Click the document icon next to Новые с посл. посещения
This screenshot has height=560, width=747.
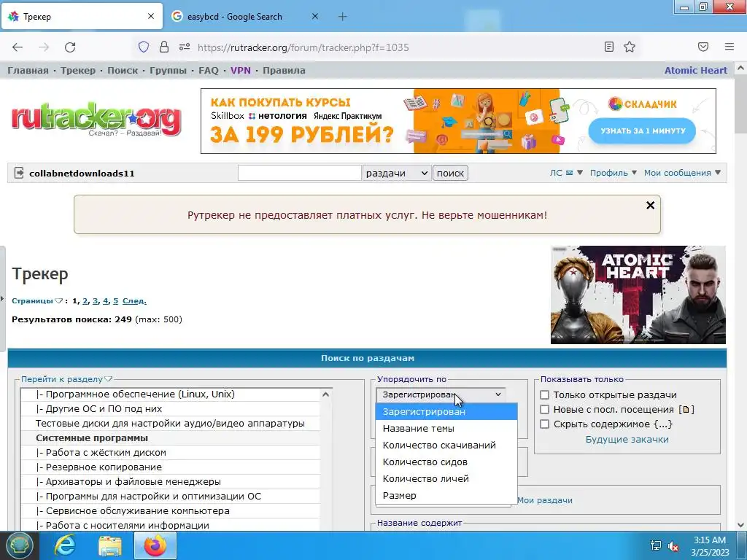point(686,410)
